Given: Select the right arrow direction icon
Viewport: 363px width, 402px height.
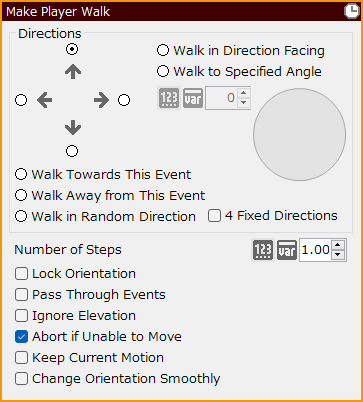Looking at the screenshot, I should (101, 100).
